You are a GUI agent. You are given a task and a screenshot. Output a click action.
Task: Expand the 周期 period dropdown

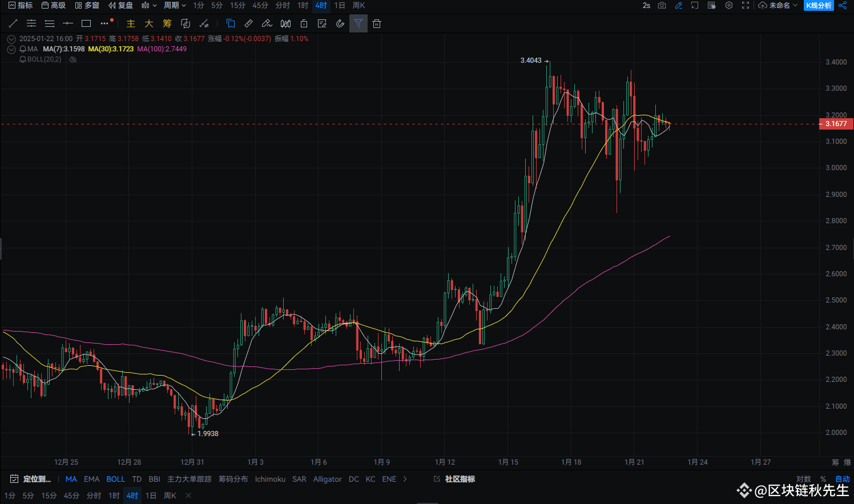[175, 5]
